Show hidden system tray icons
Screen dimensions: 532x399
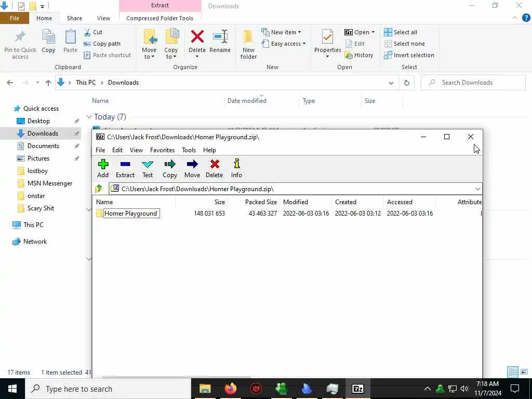click(x=428, y=389)
